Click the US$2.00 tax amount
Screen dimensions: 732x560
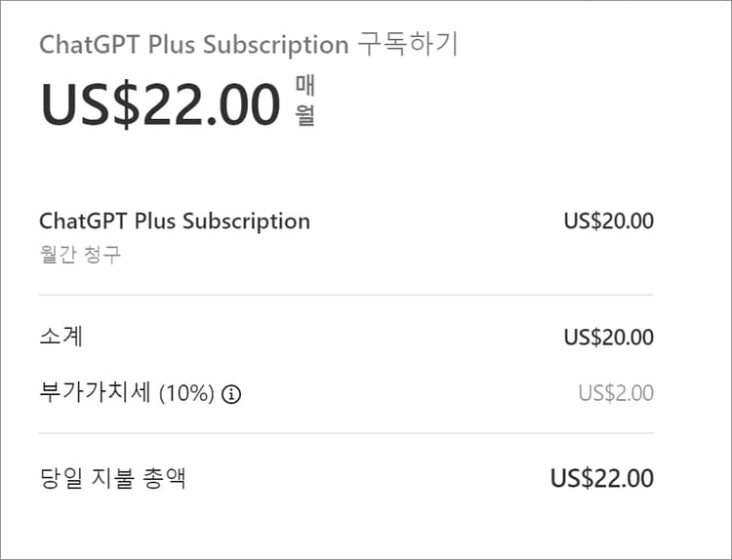616,393
